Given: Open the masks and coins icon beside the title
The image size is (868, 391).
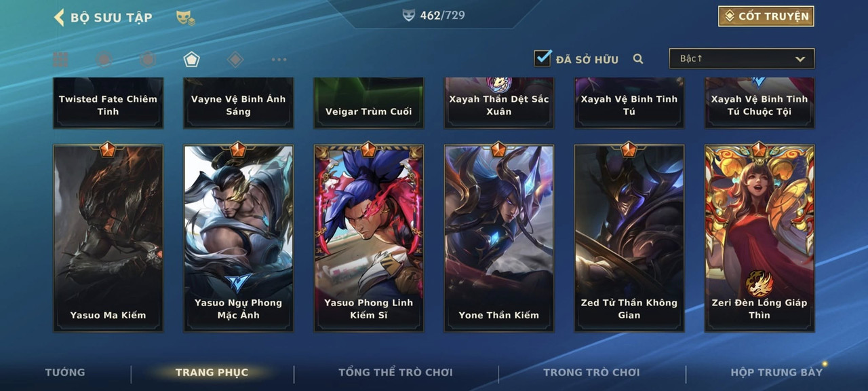Looking at the screenshot, I should (x=185, y=18).
